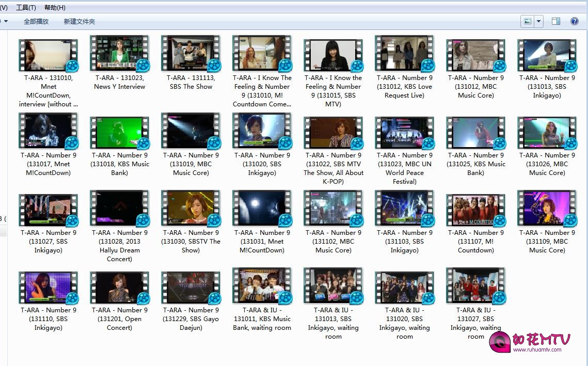Select video icon Number 9 131028 Hallyu Dream Concert
The width and height of the screenshot is (588, 366).
(x=120, y=208)
